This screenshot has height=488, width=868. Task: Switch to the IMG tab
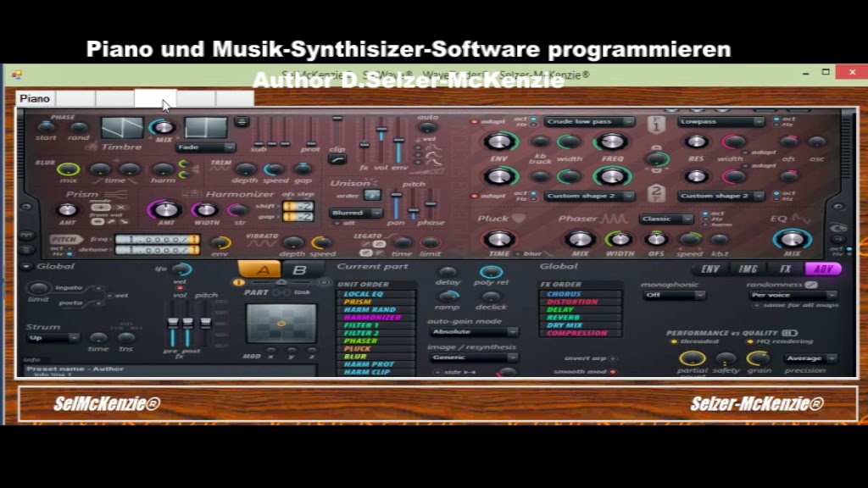click(748, 269)
